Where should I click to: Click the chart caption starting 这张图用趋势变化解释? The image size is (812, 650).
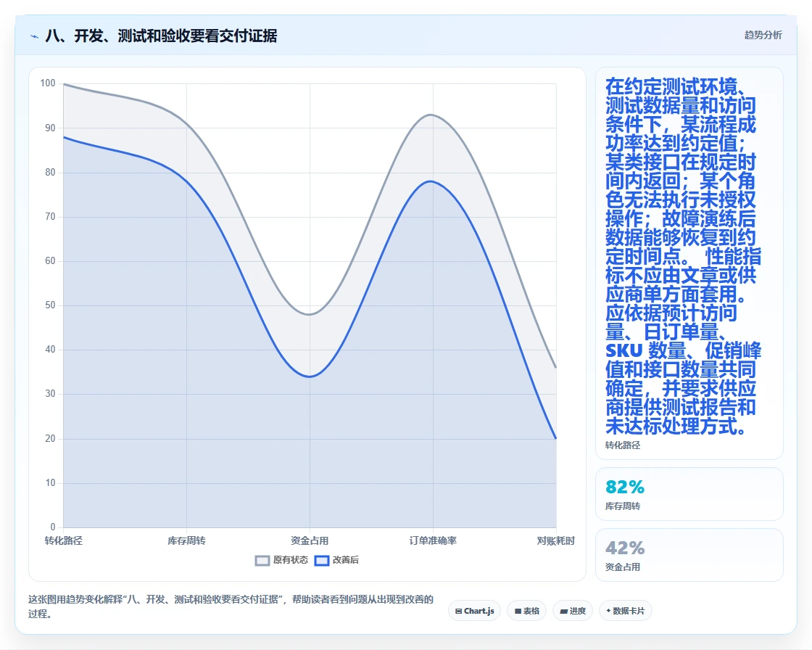point(231,606)
